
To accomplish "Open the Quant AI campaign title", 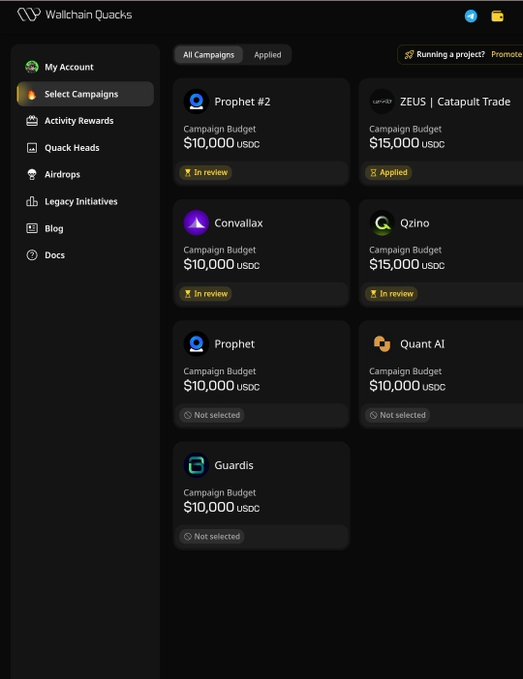I will click(422, 344).
